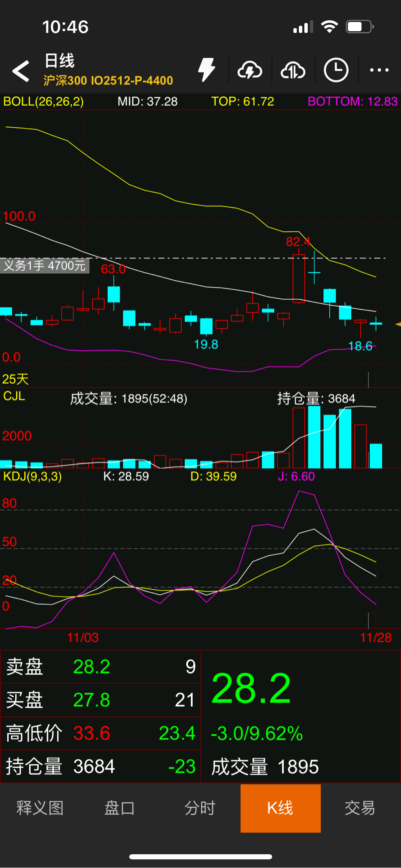Tap the 19.8 low candlestick label
Viewport: 401px width, 868px height.
click(206, 344)
